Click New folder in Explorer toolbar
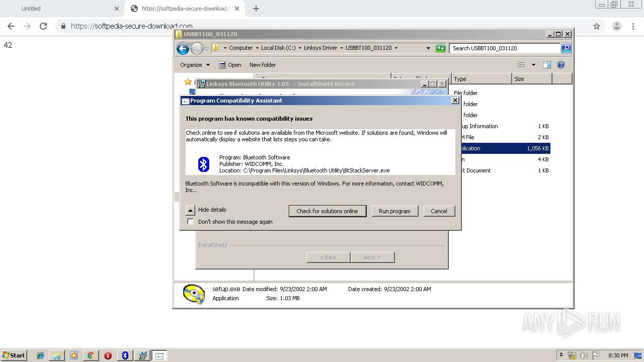The width and height of the screenshot is (644, 362). 263,65
